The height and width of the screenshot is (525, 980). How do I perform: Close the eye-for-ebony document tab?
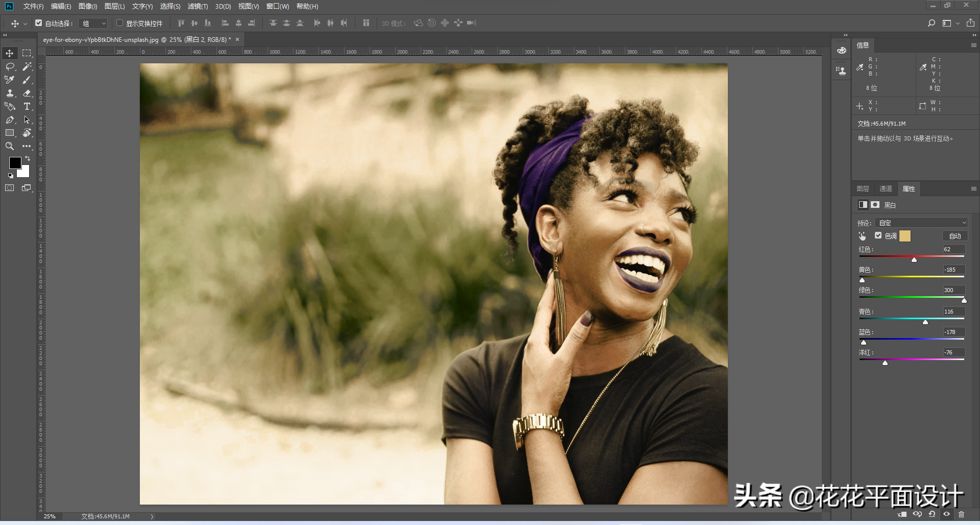point(237,39)
